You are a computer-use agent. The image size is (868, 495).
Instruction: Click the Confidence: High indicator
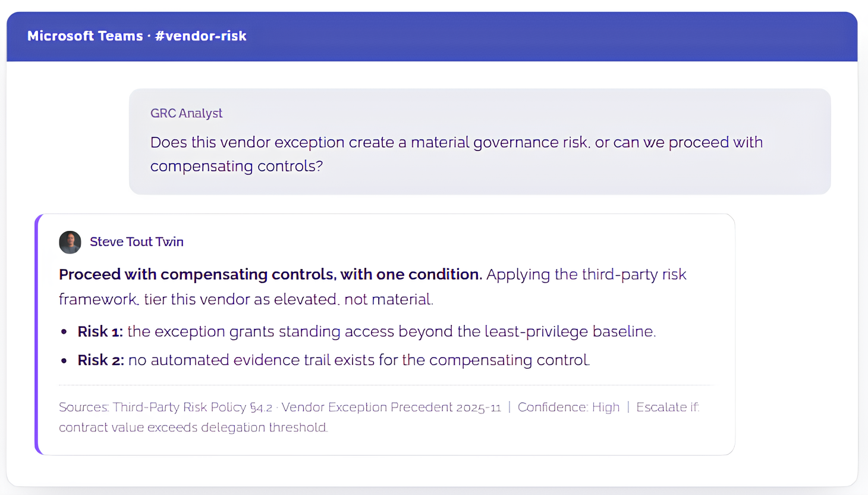tap(568, 408)
